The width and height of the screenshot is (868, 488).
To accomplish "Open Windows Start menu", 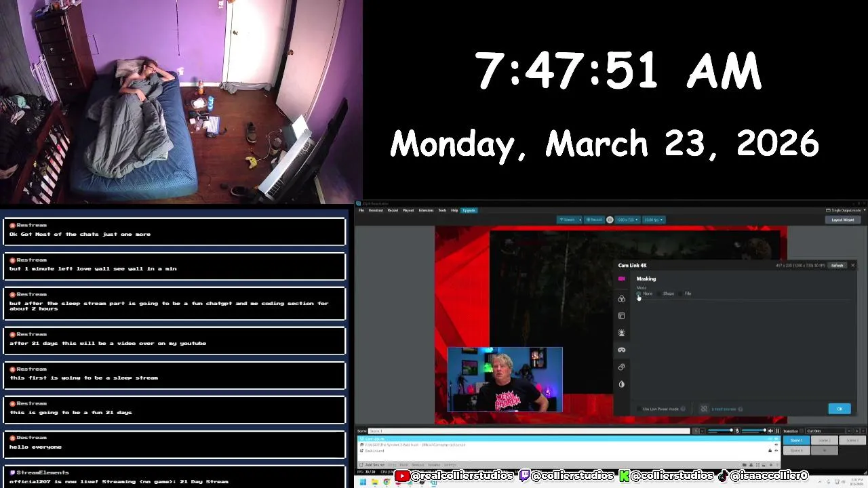I will coord(363,482).
